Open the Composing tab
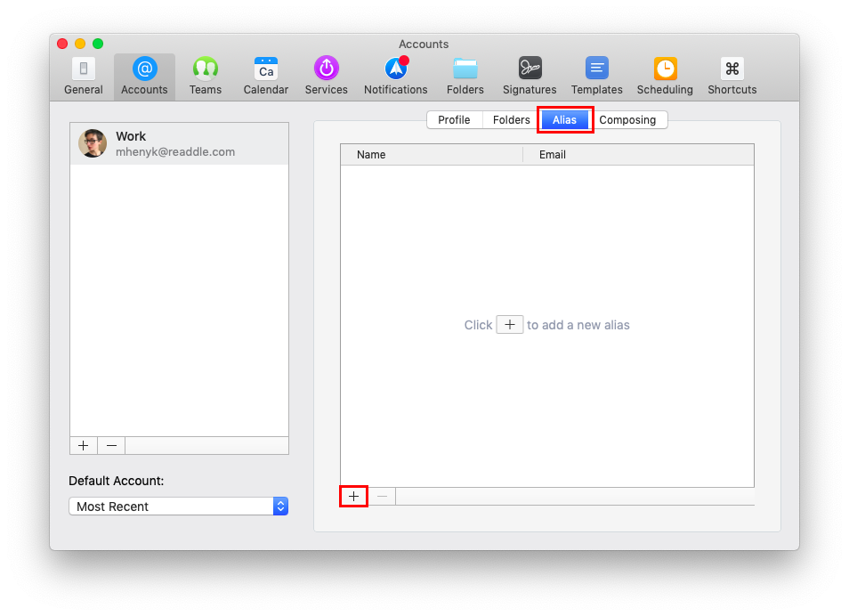Image resolution: width=849 pixels, height=616 pixels. tap(628, 119)
